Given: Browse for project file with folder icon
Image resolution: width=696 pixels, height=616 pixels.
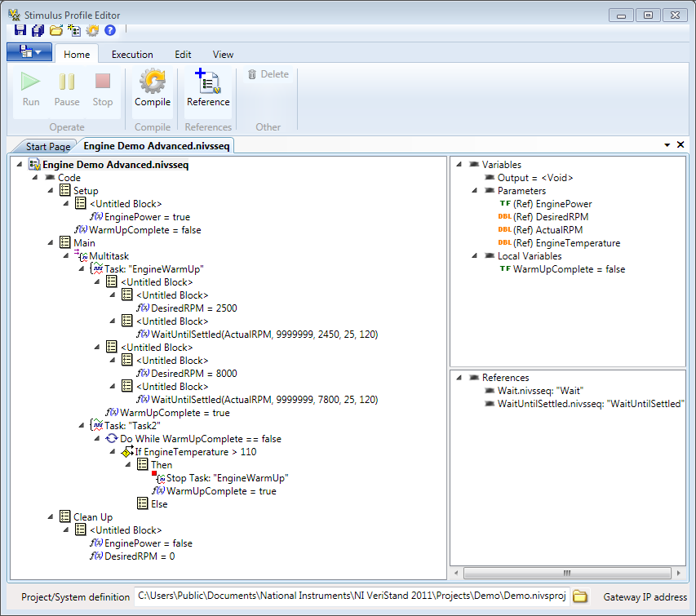Looking at the screenshot, I should click(x=580, y=596).
